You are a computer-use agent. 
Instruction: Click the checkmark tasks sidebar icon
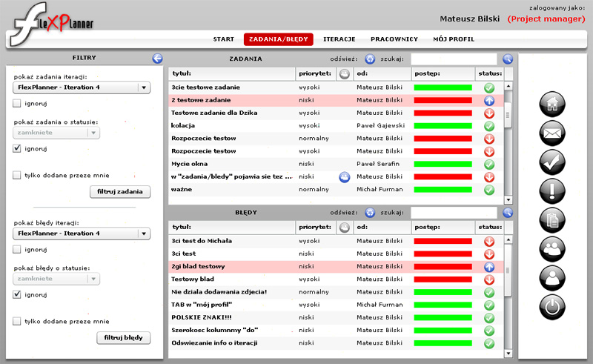[x=551, y=162]
